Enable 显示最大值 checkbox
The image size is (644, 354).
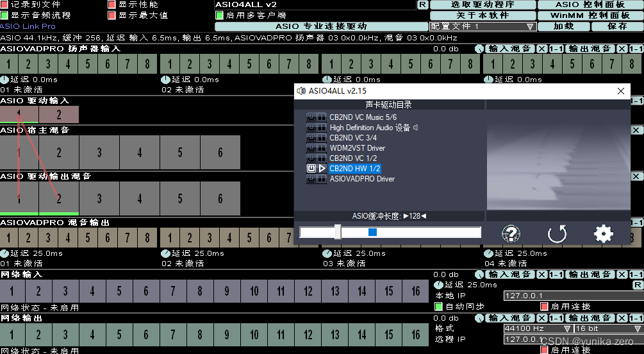(x=111, y=15)
